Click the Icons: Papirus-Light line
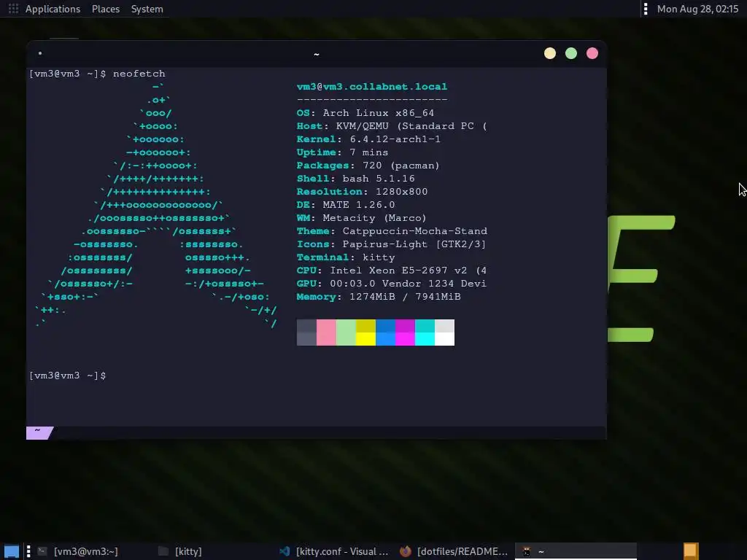The width and height of the screenshot is (747, 560). (391, 244)
